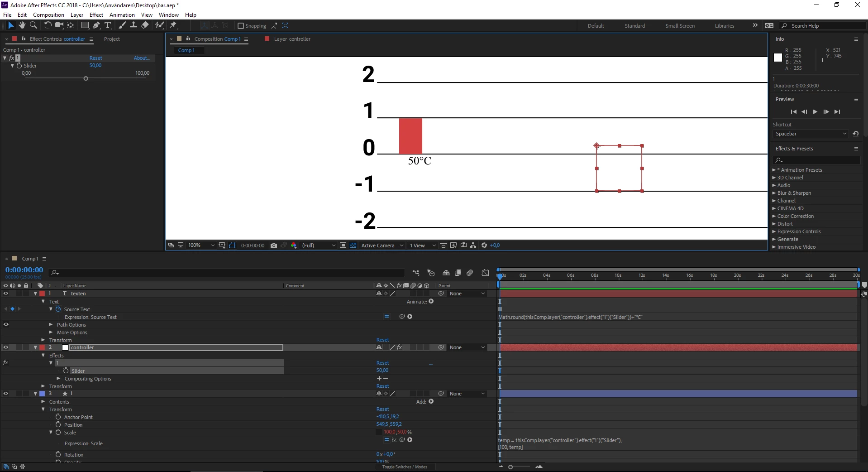Toggle Slider stopwatch in Effect Controls

point(19,66)
